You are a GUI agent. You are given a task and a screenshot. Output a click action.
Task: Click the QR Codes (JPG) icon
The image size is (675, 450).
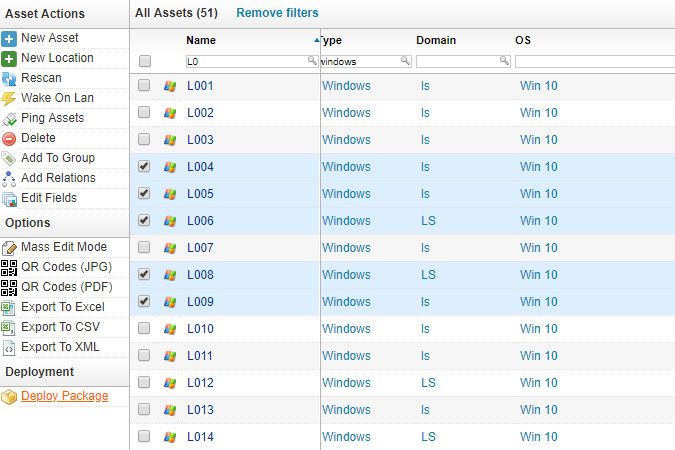pyautogui.click(x=9, y=267)
